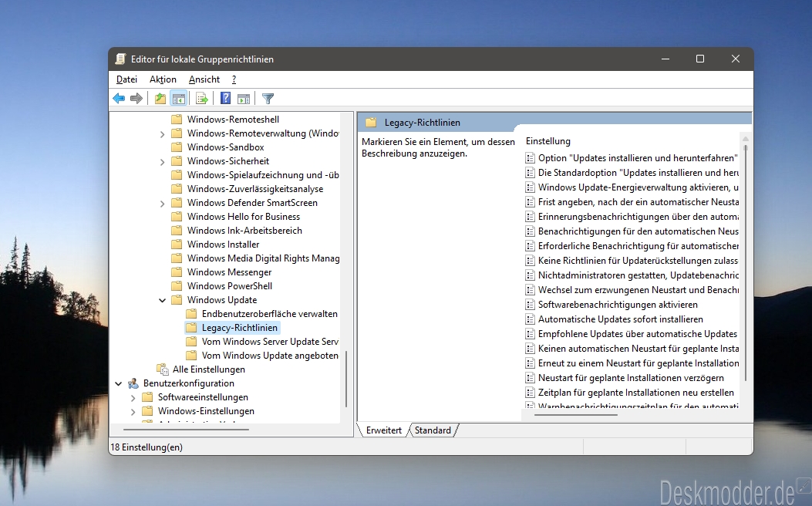Click policy icon beside Frist angeben

[x=530, y=202]
